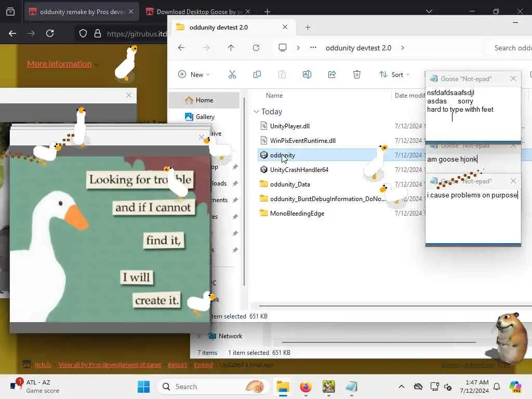Open a new Firefox tab

268,11
